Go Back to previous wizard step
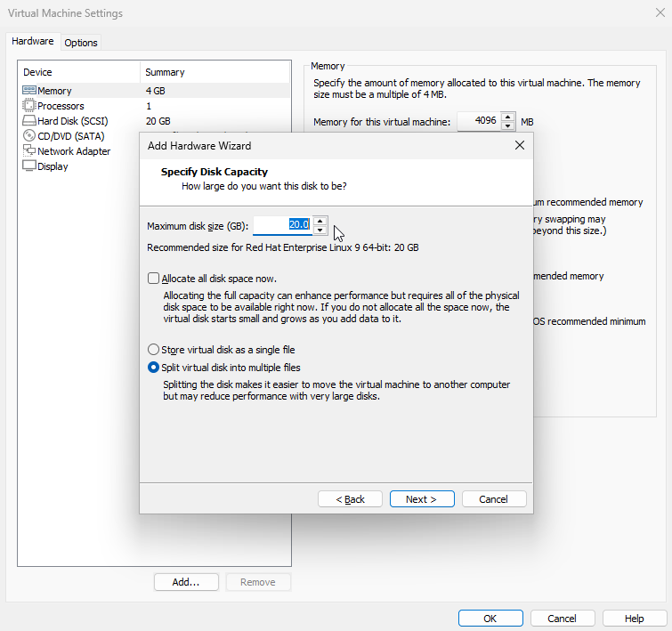This screenshot has height=631, width=672. [x=350, y=499]
